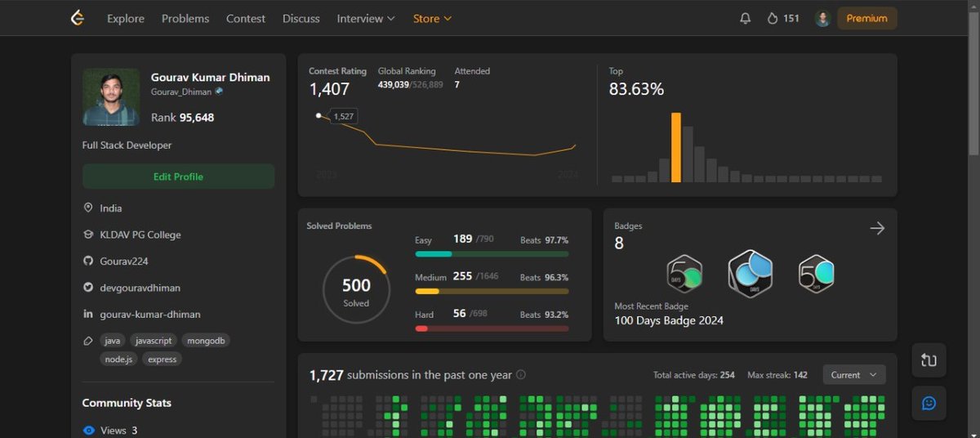Click the 1,527 rating chart tooltip
The width and height of the screenshot is (980, 438).
click(344, 117)
